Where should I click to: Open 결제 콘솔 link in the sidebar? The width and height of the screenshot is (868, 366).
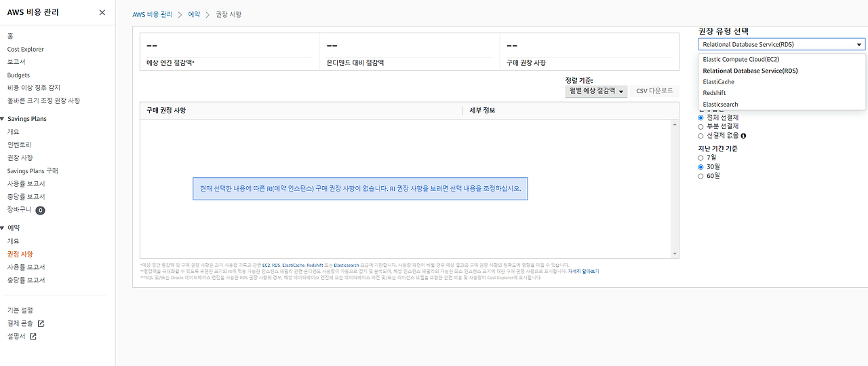coord(20,323)
